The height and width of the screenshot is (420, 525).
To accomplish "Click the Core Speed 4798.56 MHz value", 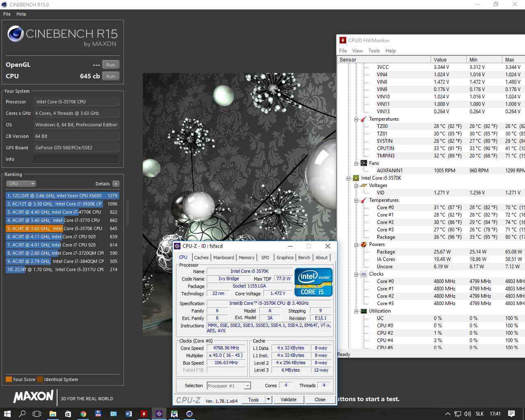I will point(226,348).
